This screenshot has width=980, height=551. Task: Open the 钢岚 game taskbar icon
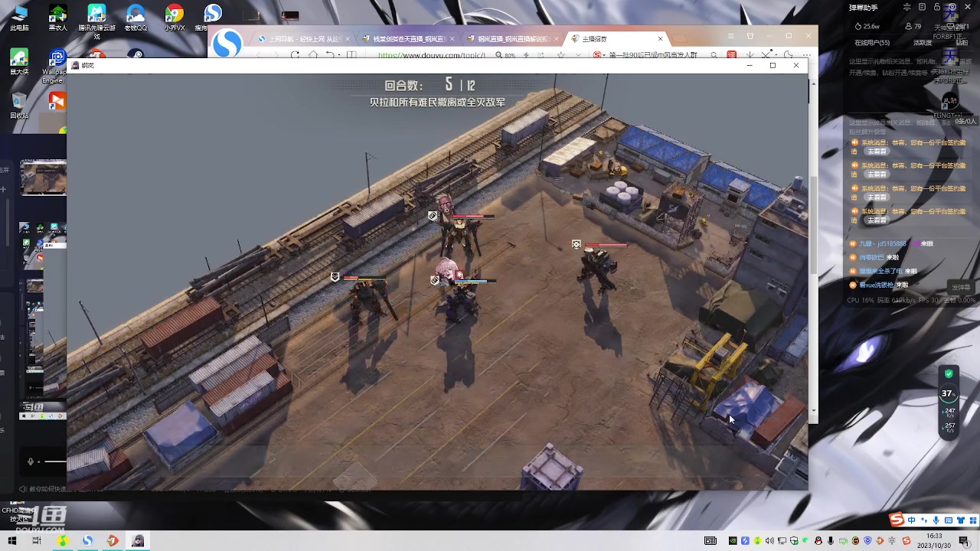(x=139, y=540)
